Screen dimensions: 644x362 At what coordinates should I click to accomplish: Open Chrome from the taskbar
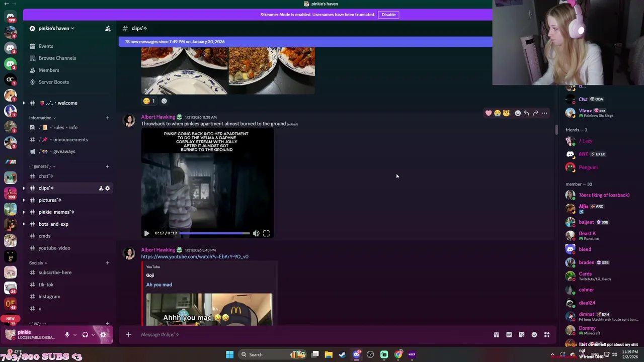(398, 355)
